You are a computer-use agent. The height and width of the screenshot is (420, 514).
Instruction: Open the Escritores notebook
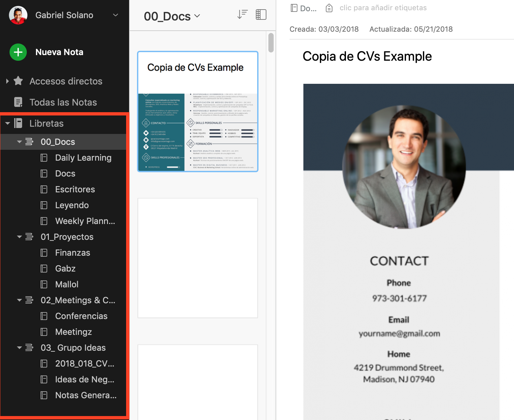tap(75, 189)
